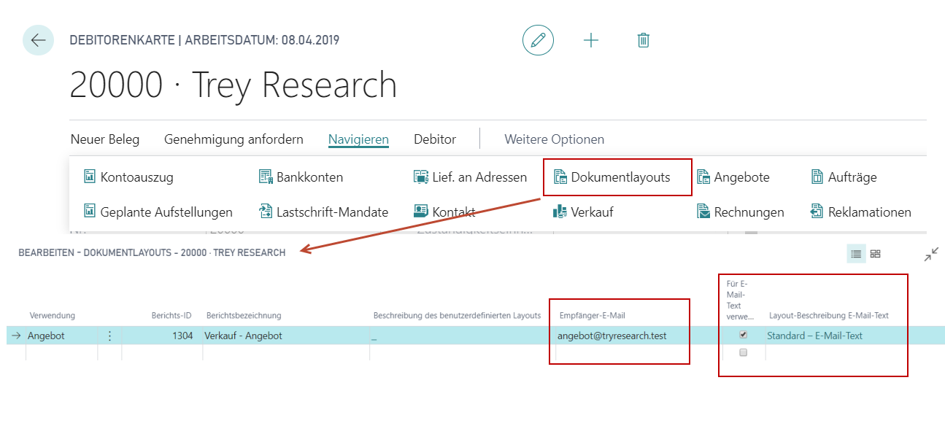Click empty Verwendung cell in new row
Image resolution: width=945 pixels, height=426 pixels.
coord(61,352)
